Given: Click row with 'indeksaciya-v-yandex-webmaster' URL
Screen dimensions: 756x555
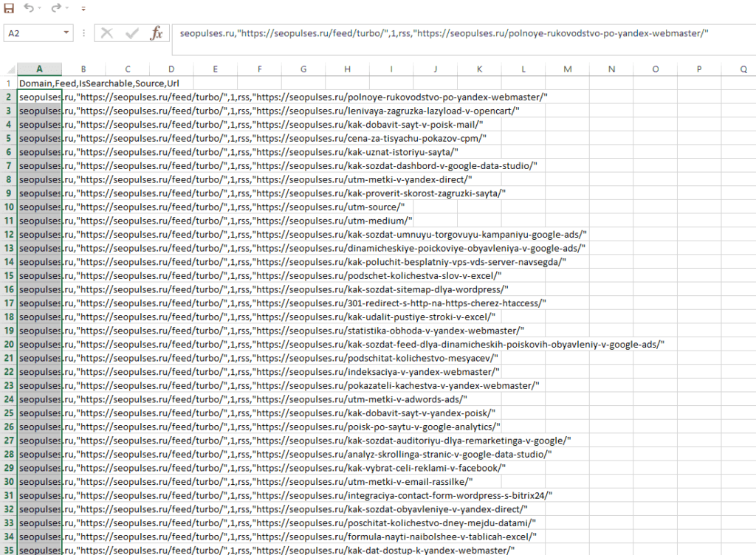Looking at the screenshot, I should 259,372.
